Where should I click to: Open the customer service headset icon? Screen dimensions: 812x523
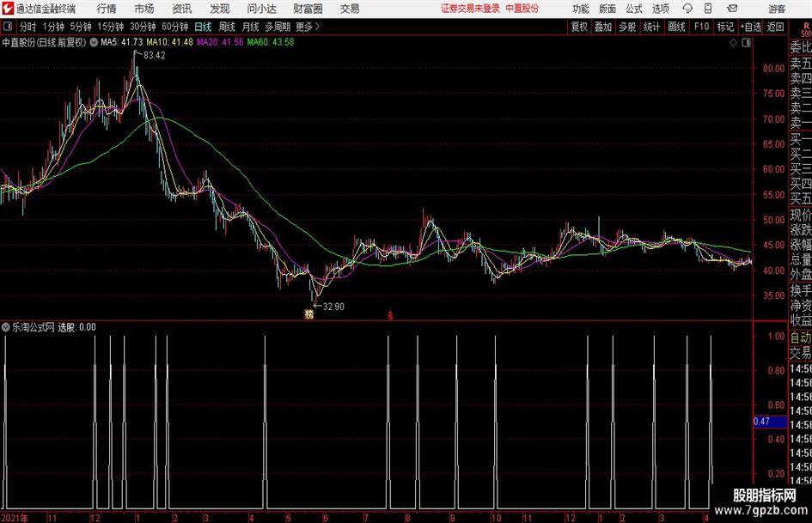tap(687, 9)
